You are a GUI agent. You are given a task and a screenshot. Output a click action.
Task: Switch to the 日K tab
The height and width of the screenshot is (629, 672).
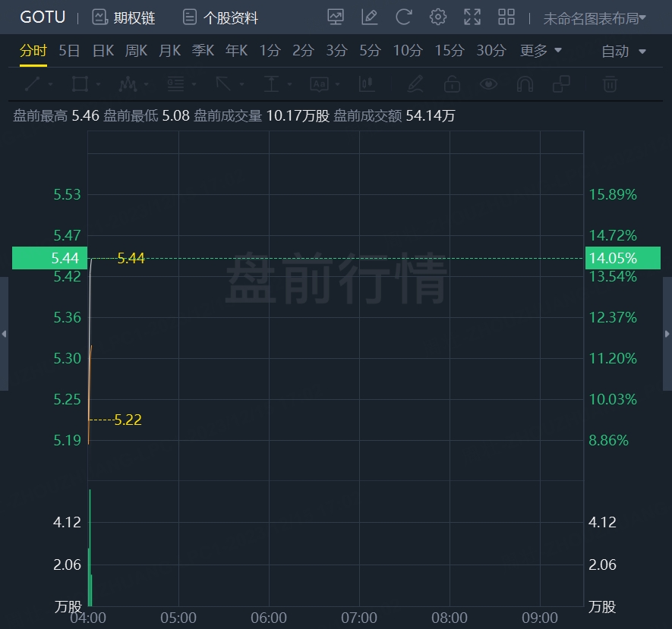tap(103, 51)
